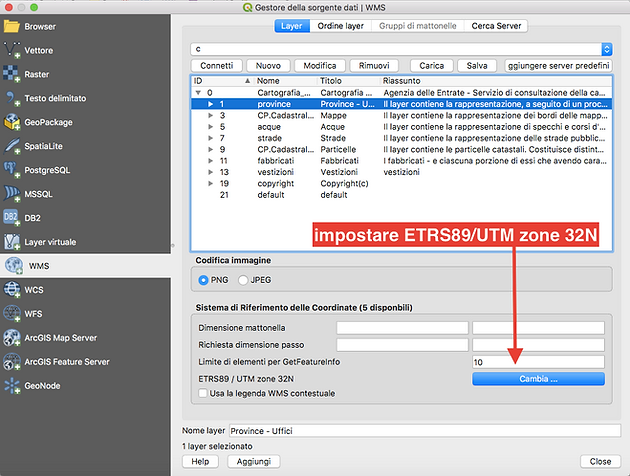The image size is (630, 476).
Task: Expand the fabbricati layer row
Action: tap(210, 161)
